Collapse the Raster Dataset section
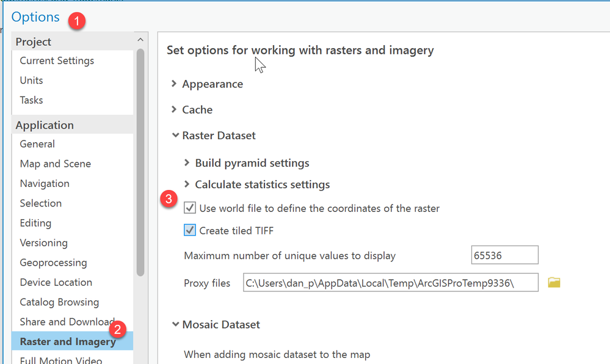 tap(175, 136)
